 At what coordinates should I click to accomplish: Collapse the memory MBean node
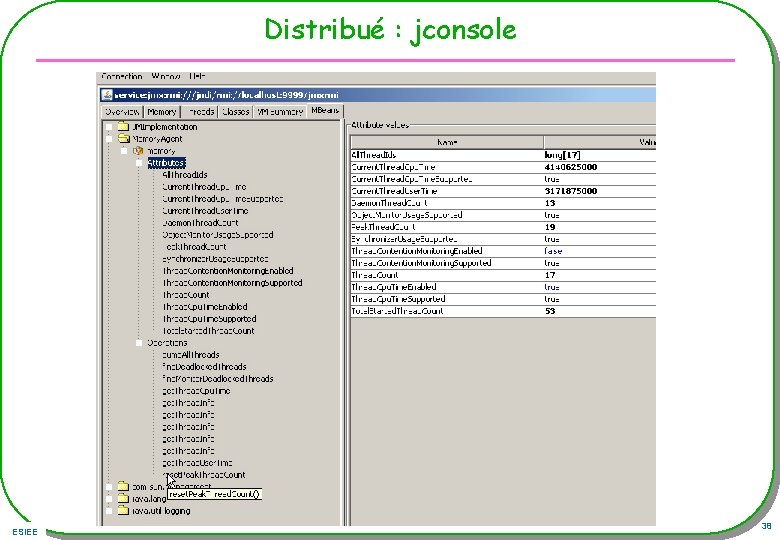(x=124, y=151)
